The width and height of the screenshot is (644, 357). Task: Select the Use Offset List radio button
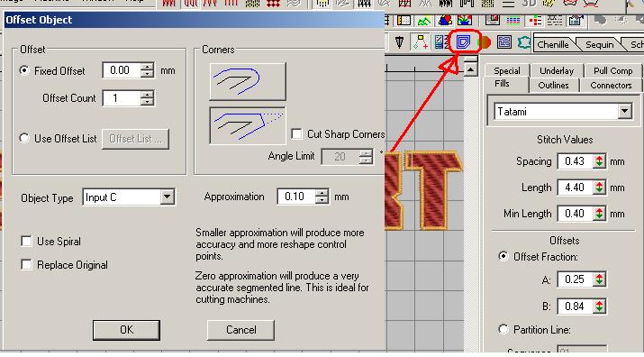tap(24, 138)
